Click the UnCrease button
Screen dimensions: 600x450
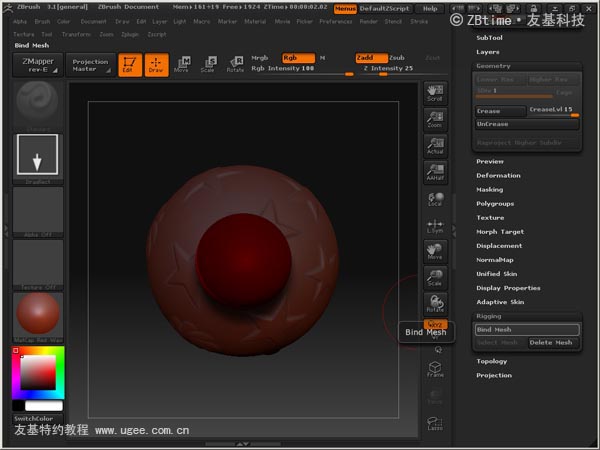(527, 124)
